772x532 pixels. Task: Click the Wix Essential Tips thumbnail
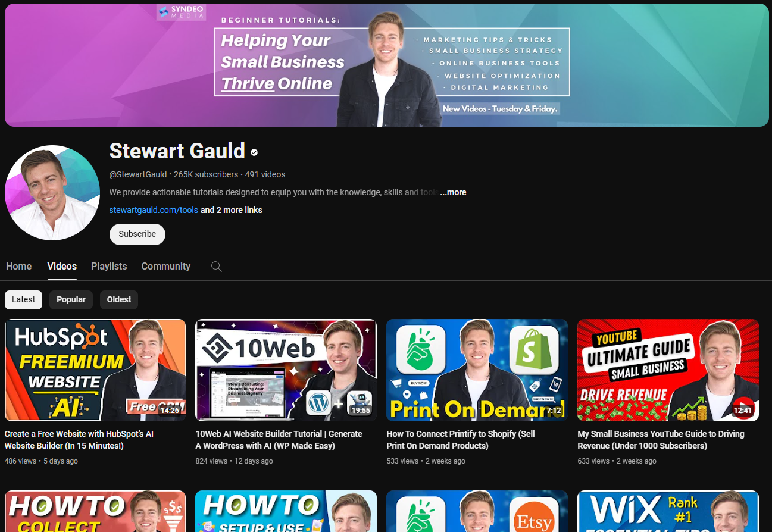coord(668,512)
